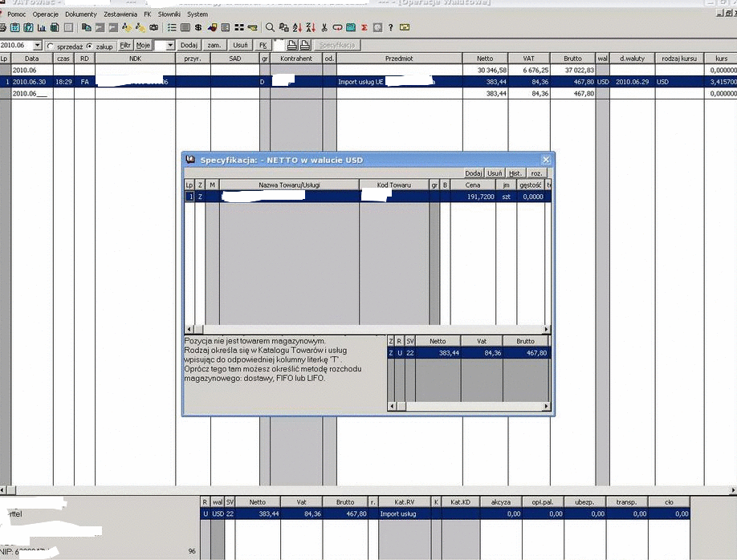The width and height of the screenshot is (737, 560).
Task: Click the red sigma sum icon
Action: click(x=364, y=27)
